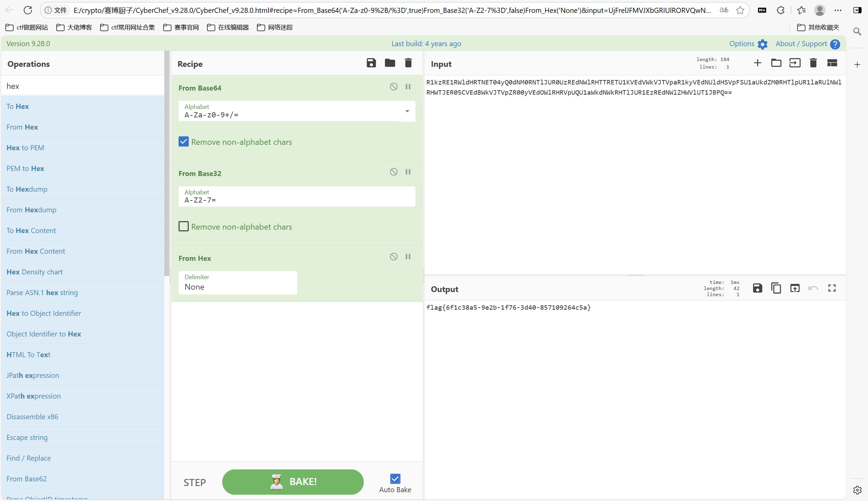Select Hex to PEM operation
The height and width of the screenshot is (501, 868).
click(83, 148)
